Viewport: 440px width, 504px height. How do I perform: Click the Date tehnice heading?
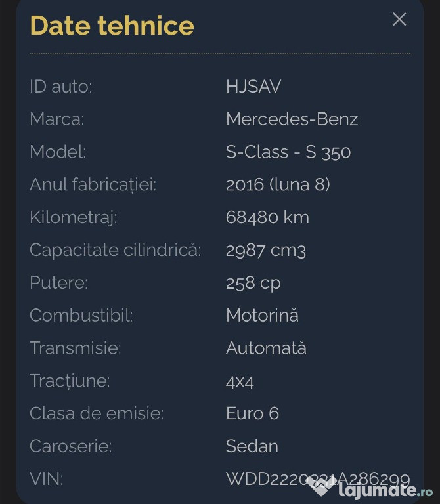coord(112,26)
